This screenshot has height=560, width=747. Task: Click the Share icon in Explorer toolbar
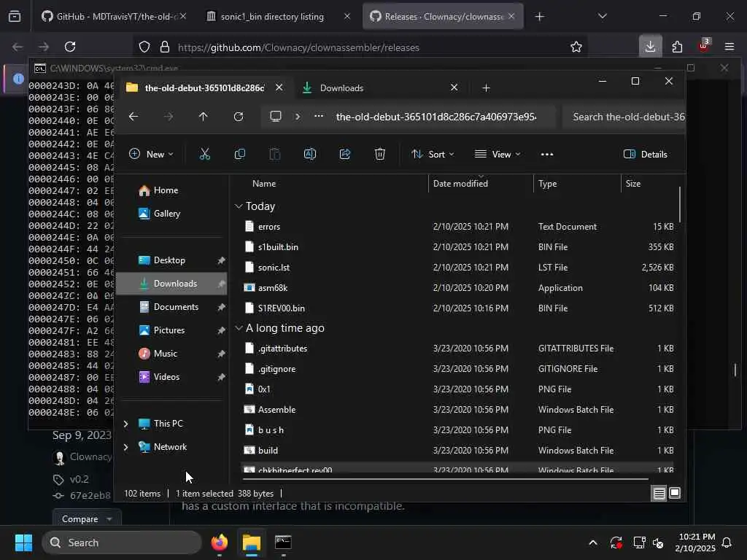pos(345,154)
